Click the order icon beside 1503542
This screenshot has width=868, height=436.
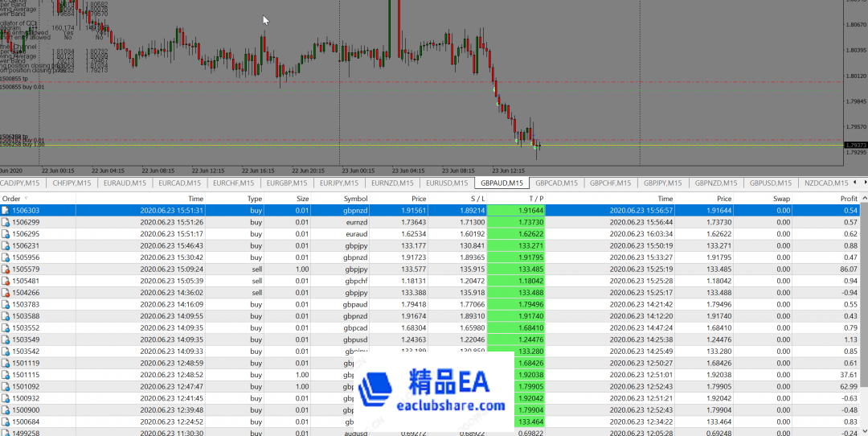(6, 352)
